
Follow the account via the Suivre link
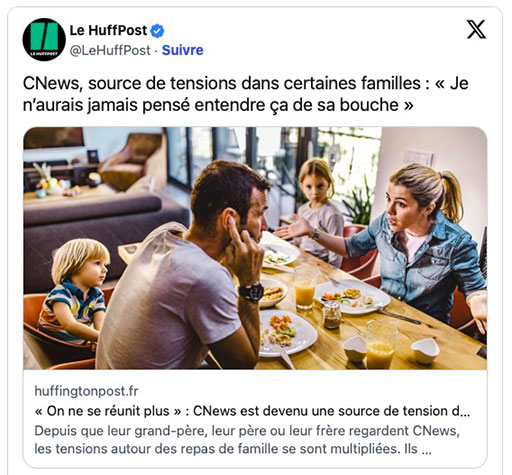point(182,50)
